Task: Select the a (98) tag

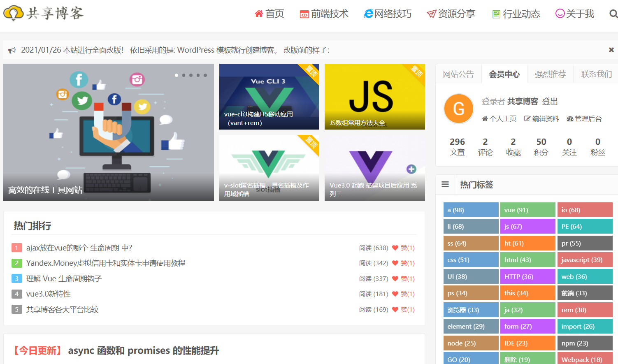Action: tap(471, 210)
